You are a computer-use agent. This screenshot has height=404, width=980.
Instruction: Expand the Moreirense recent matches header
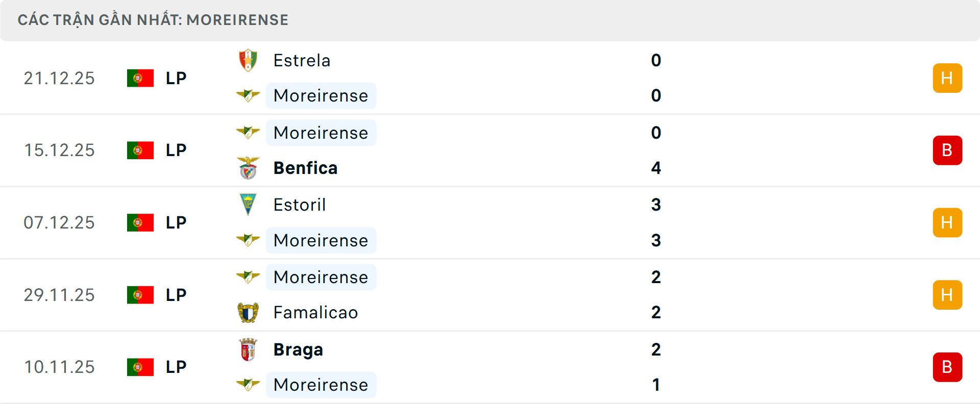(153, 20)
